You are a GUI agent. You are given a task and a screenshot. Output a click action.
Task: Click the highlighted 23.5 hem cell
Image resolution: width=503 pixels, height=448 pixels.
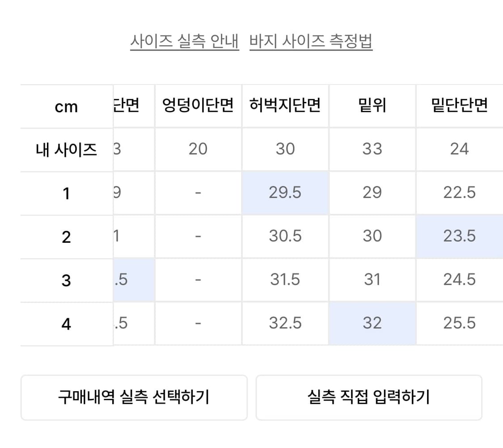tap(459, 236)
